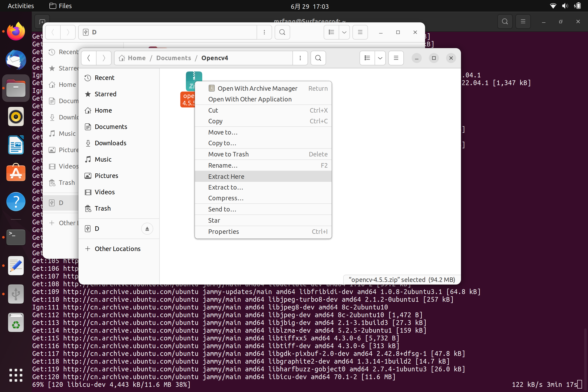Click Opencv4 breadcrumb in path bar
This screenshot has width=588, height=392.
(x=215, y=58)
